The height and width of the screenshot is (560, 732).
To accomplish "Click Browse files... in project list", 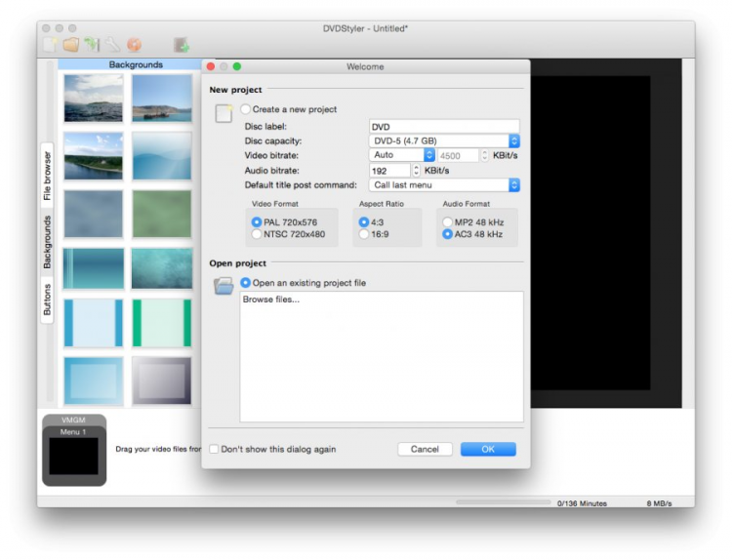I will 270,300.
